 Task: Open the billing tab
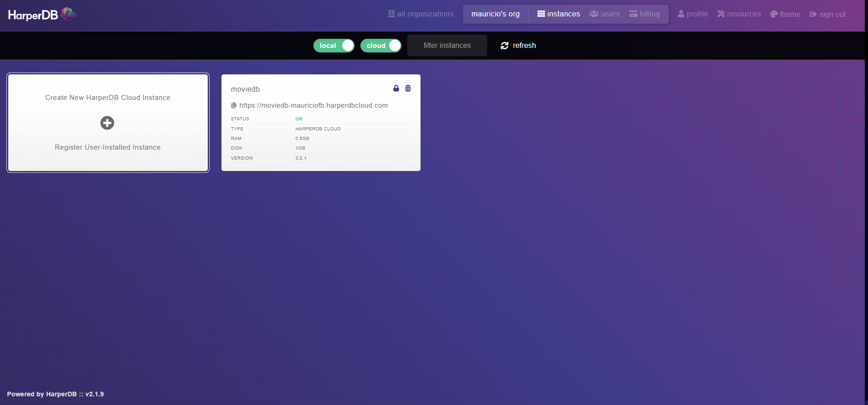click(644, 14)
